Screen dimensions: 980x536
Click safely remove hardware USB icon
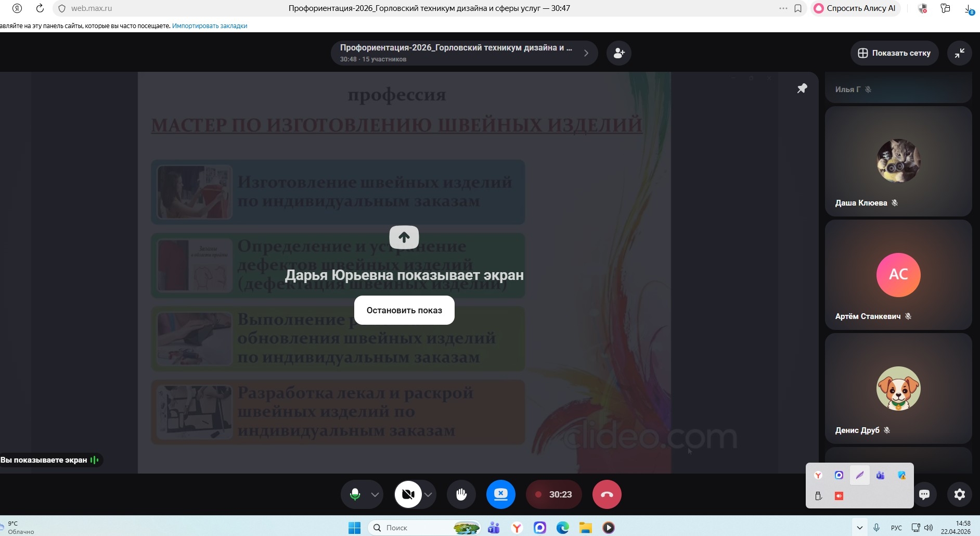(818, 496)
